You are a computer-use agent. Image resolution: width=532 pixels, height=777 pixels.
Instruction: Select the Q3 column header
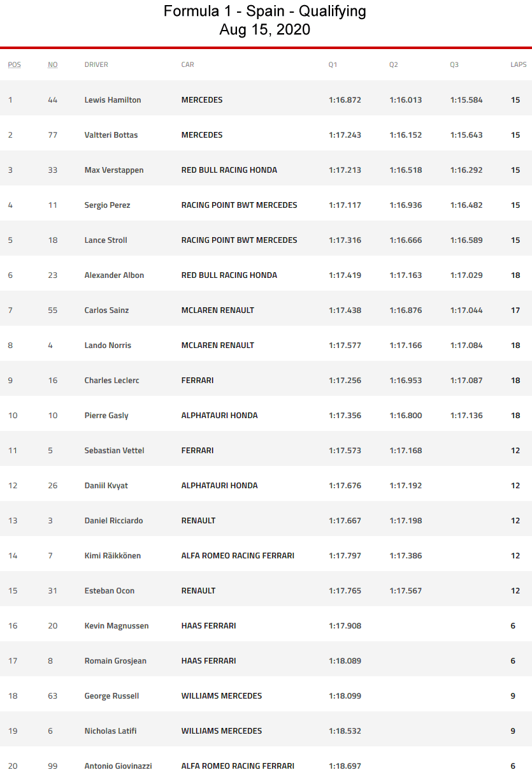click(x=454, y=64)
